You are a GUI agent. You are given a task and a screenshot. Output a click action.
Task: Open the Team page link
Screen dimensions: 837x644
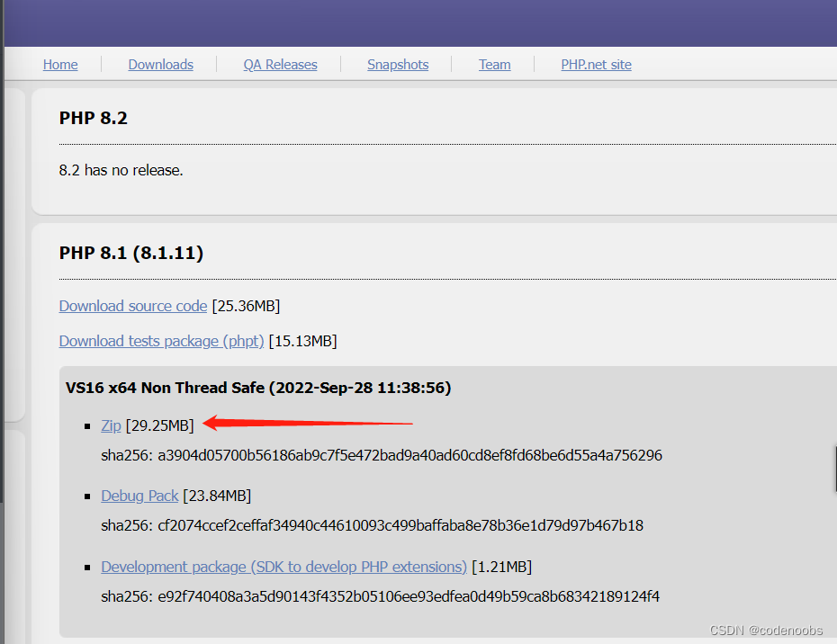pyautogui.click(x=494, y=65)
